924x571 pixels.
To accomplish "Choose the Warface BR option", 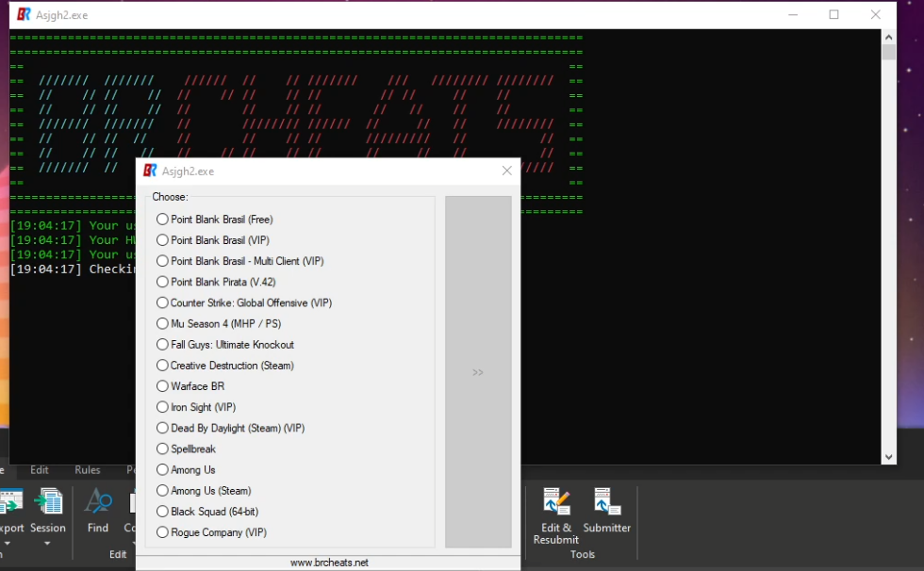I will pyautogui.click(x=190, y=386).
